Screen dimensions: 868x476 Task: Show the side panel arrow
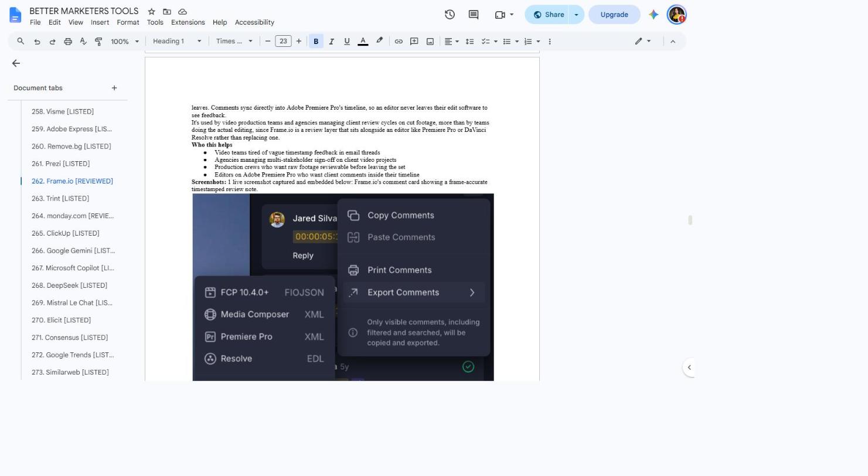click(x=689, y=368)
